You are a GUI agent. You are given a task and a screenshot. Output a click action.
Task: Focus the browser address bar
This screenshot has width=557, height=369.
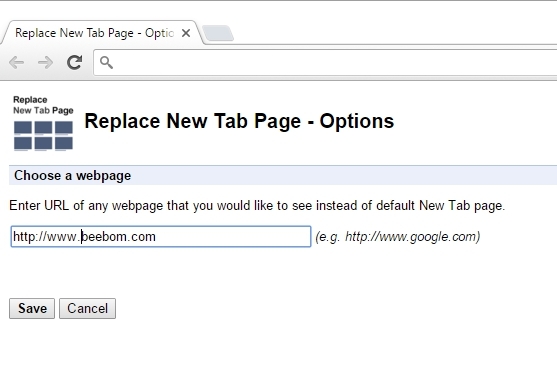334,63
